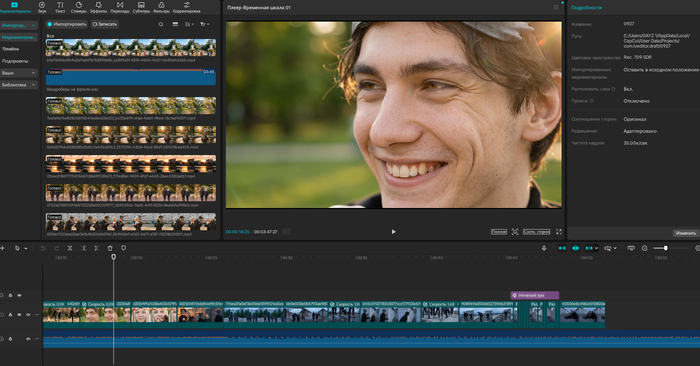
Task: Open the Субтитры tab
Action: [141, 7]
